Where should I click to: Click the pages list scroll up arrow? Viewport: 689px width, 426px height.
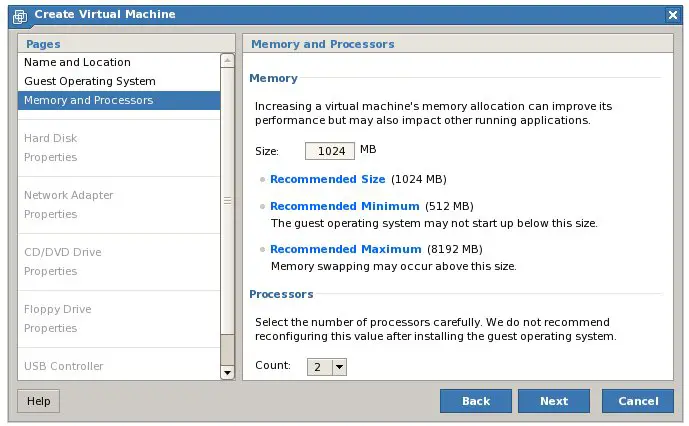click(227, 60)
